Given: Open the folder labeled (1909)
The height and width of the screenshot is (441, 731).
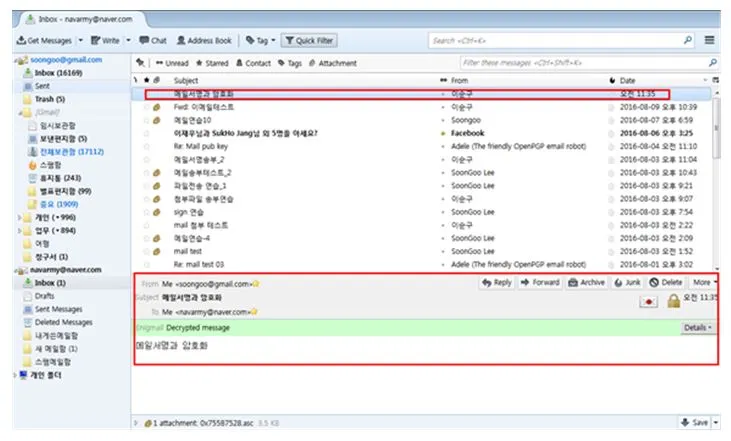Looking at the screenshot, I should pos(58,204).
